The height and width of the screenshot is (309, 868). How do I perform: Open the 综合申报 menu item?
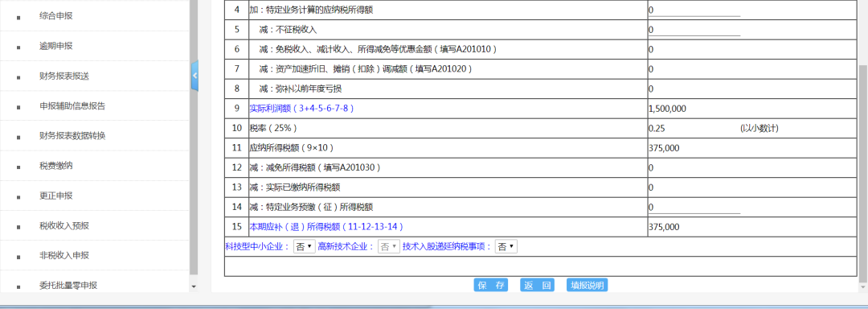(x=56, y=16)
